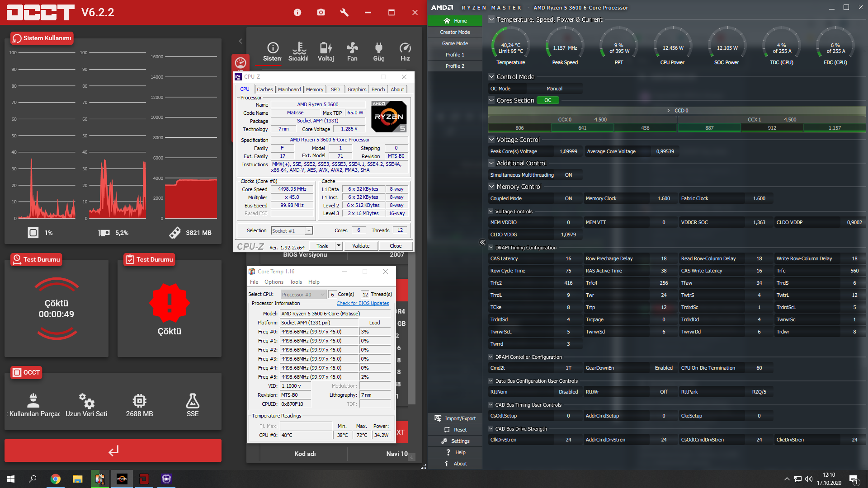Toggle Coupled Mode ON setting
Viewport: 868px width, 488px height.
pos(568,198)
